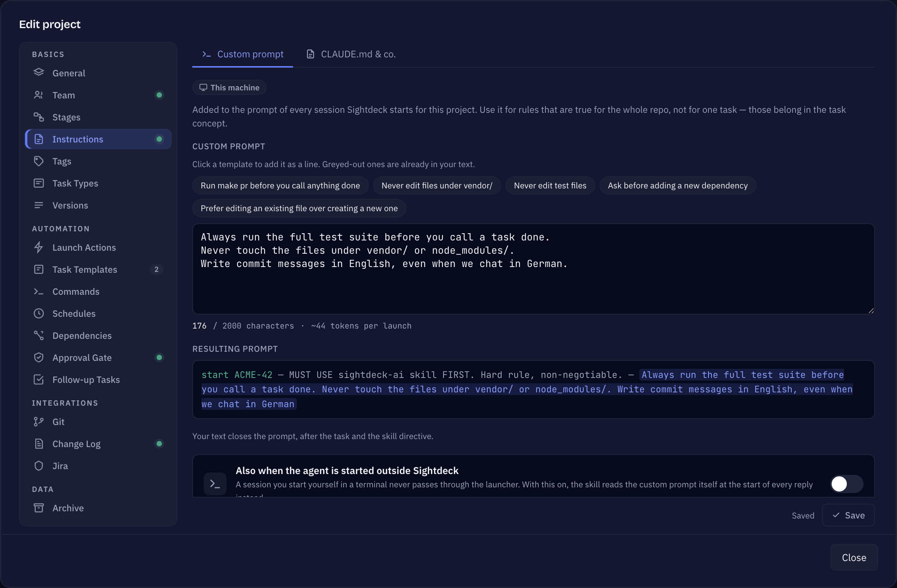
Task: Click the Save button
Action: tap(848, 515)
